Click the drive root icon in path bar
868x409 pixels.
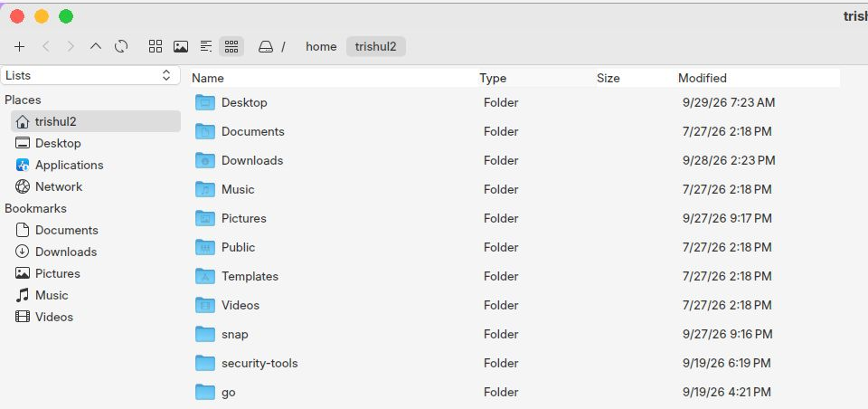(266, 46)
